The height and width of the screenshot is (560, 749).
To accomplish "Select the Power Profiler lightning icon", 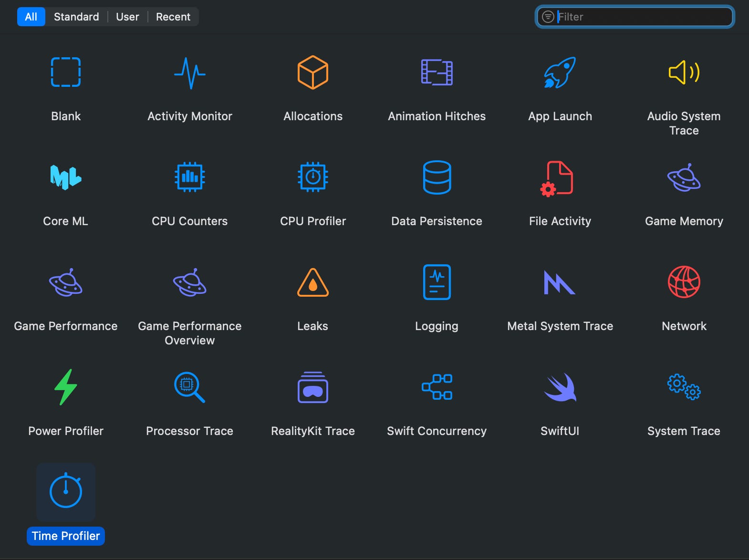I will click(x=66, y=387).
